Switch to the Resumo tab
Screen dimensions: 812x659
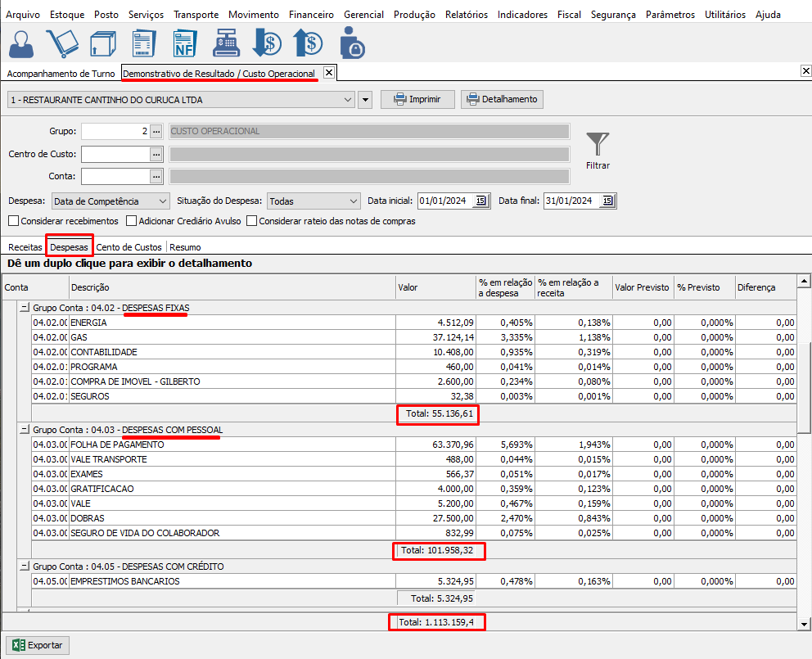click(185, 246)
